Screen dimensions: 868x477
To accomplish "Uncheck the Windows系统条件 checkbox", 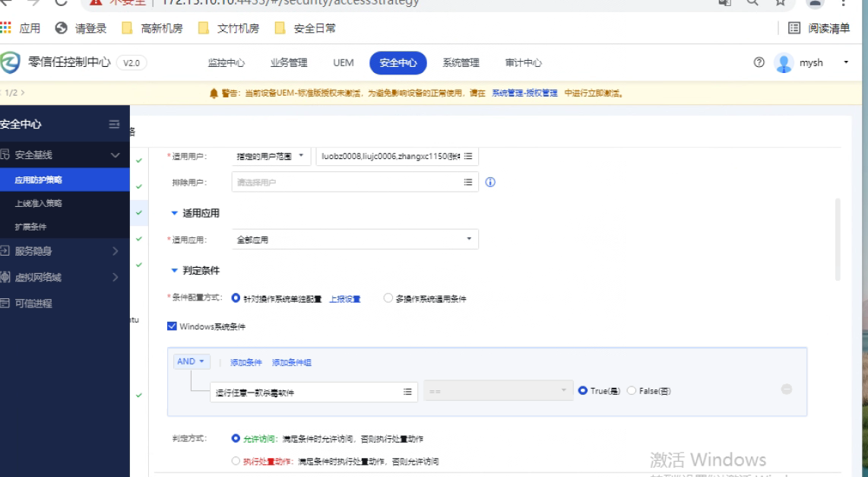I will 172,326.
